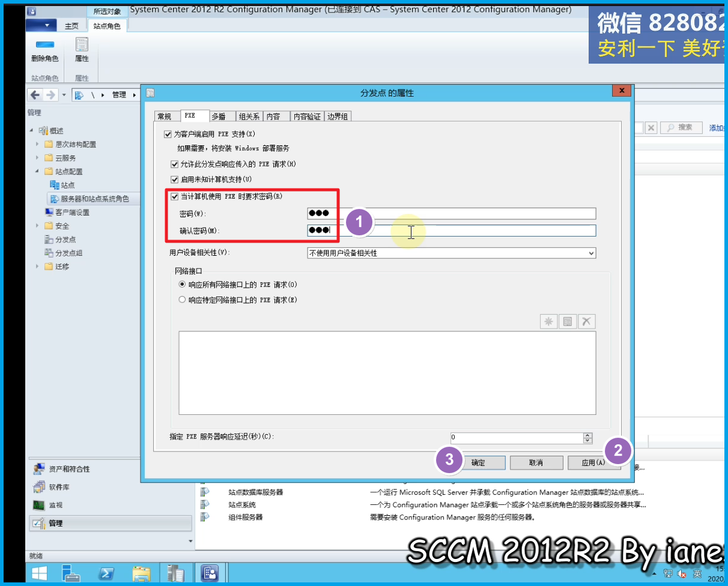Viewport: 728px width, 586px height.
Task: Open PowerShell from taskbar
Action: pyautogui.click(x=107, y=573)
